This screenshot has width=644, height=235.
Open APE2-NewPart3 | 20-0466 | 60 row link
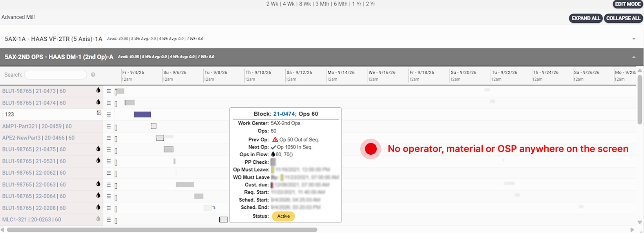(x=38, y=138)
